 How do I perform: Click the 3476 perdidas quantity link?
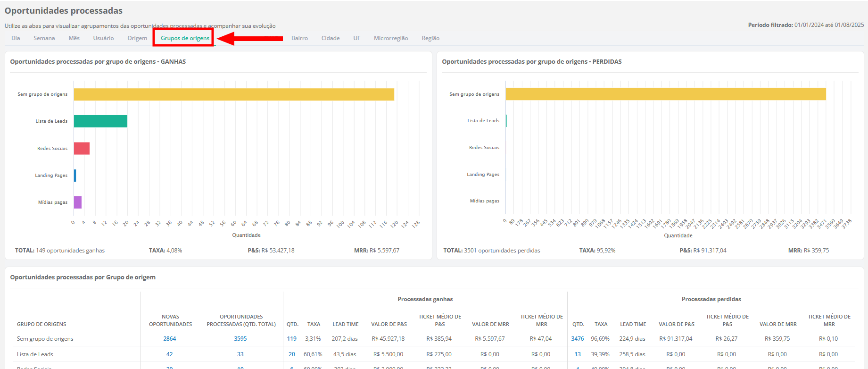(577, 339)
